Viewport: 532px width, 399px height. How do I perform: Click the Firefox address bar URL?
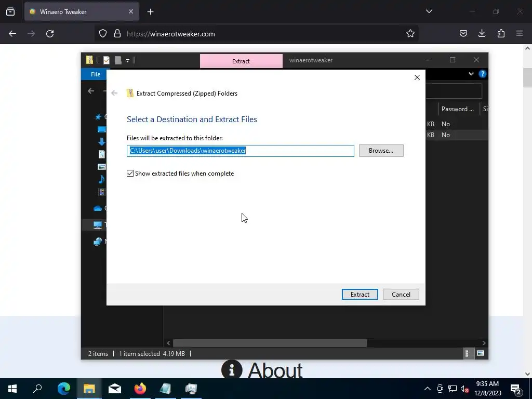pyautogui.click(x=170, y=34)
